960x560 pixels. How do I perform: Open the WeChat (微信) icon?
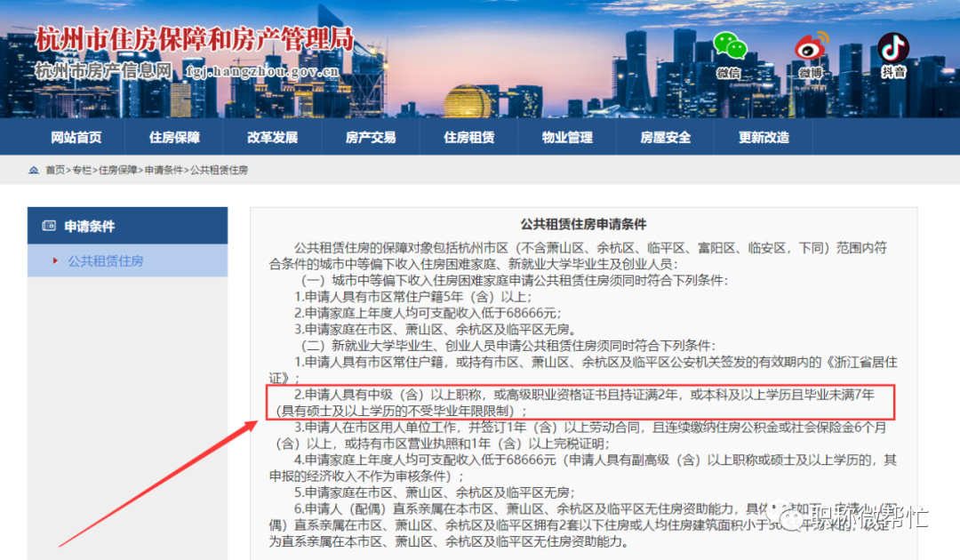click(x=729, y=47)
